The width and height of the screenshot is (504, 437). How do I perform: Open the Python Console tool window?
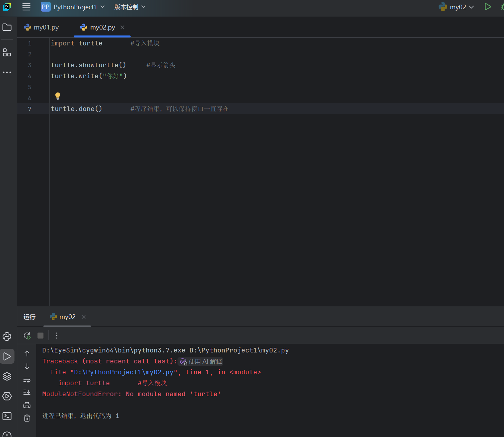pyautogui.click(x=7, y=337)
